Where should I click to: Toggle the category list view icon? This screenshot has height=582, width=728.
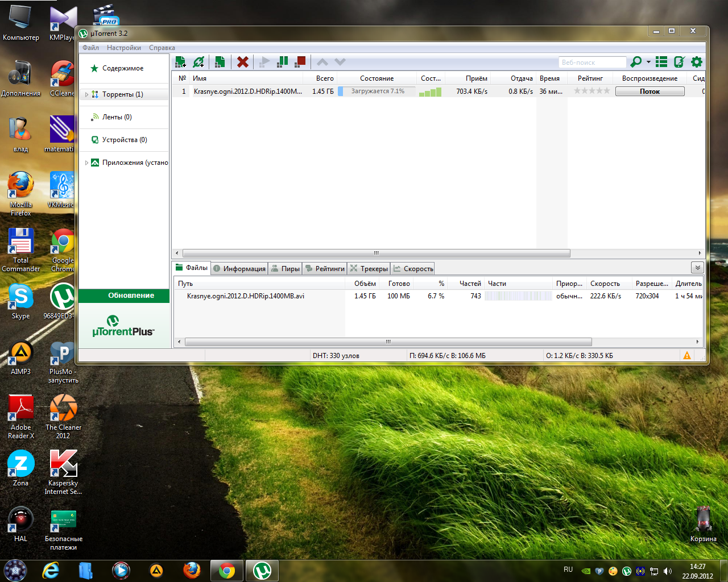coord(661,62)
